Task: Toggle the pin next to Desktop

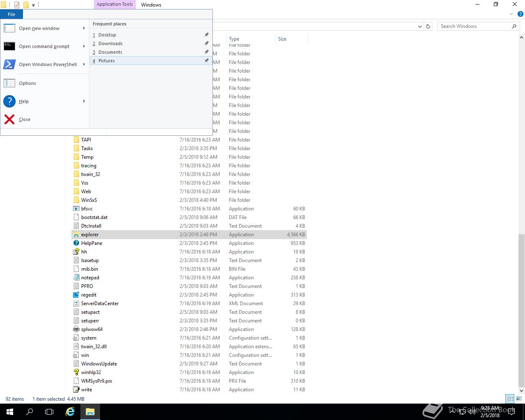Action: click(x=206, y=35)
